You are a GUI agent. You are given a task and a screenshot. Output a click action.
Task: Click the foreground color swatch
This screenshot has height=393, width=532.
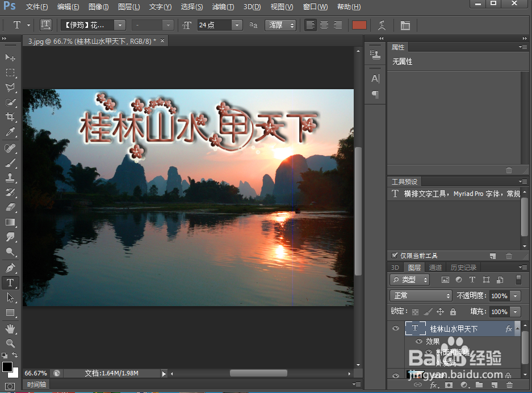click(7, 366)
